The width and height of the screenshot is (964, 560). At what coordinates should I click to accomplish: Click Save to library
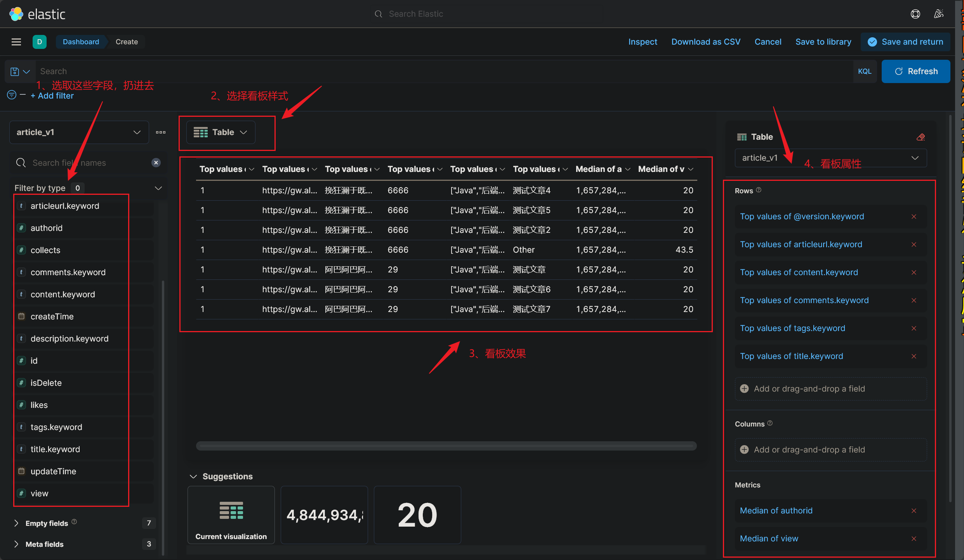click(823, 42)
